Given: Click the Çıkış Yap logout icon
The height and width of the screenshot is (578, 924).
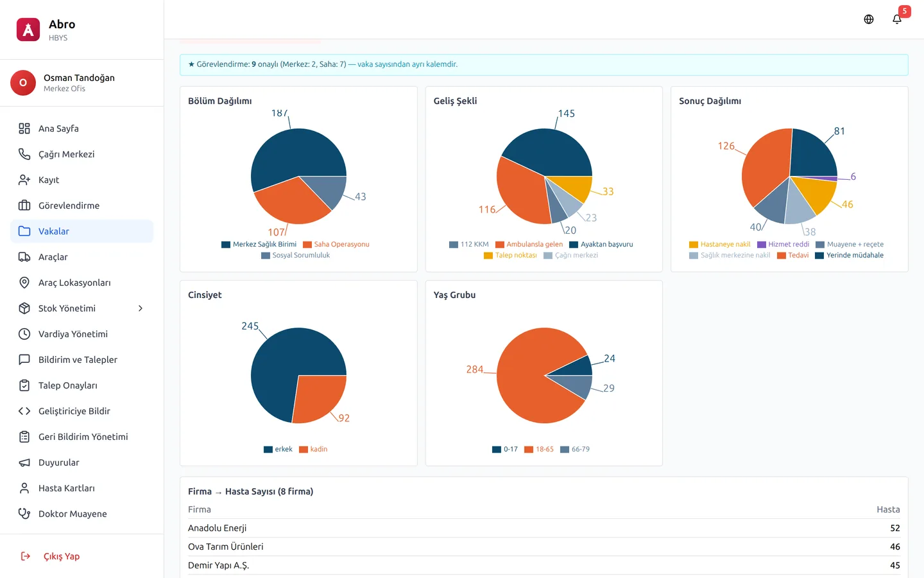Looking at the screenshot, I should pos(26,556).
